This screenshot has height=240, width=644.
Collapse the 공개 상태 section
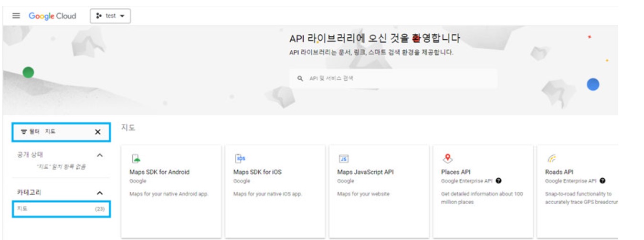pyautogui.click(x=100, y=155)
